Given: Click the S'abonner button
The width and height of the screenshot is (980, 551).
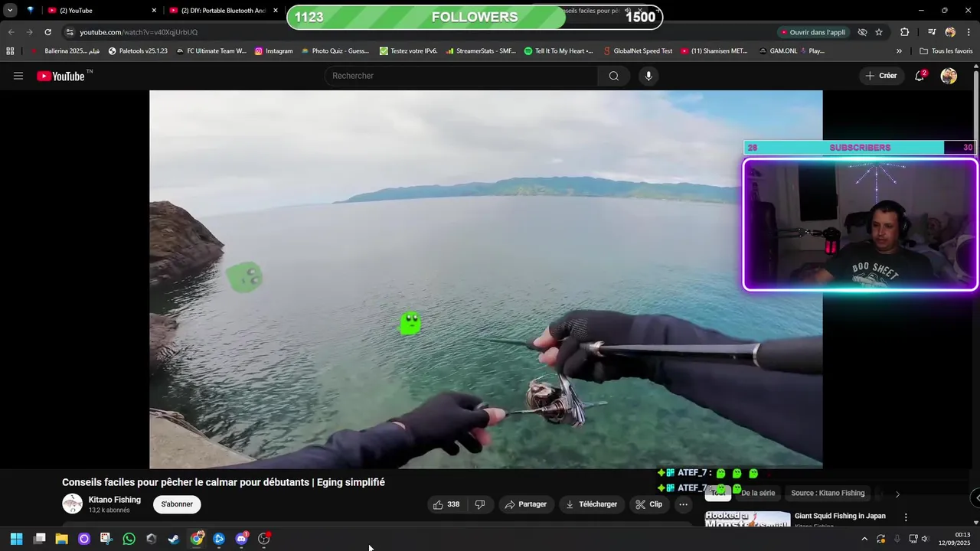Looking at the screenshot, I should pos(177,504).
